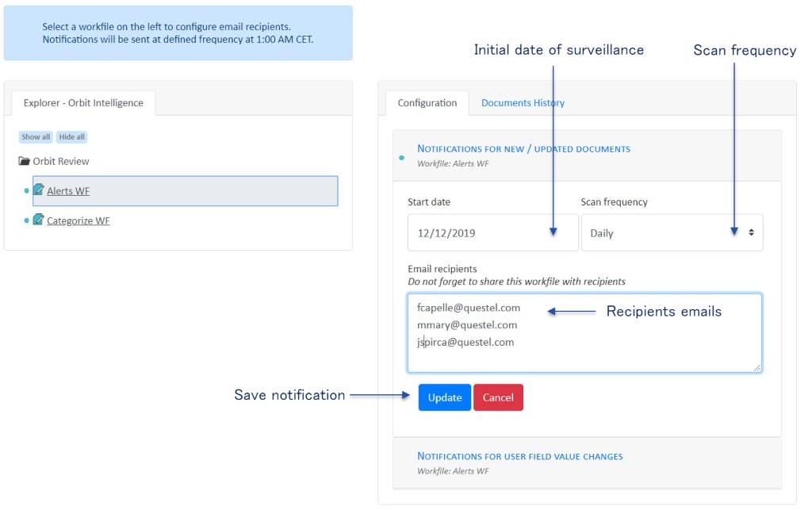Click the blue dot beside Categorize WF

click(27, 220)
